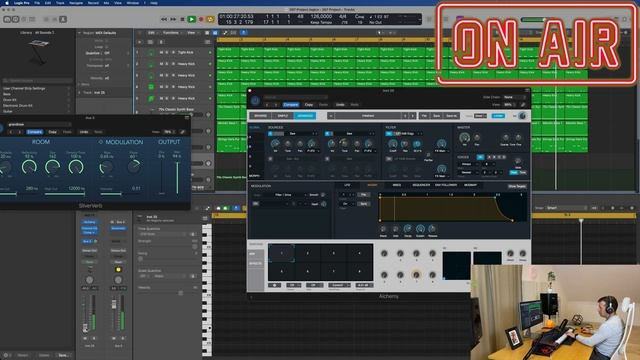Solo the right mixer channel strip
640x360 pixels.
123,338
